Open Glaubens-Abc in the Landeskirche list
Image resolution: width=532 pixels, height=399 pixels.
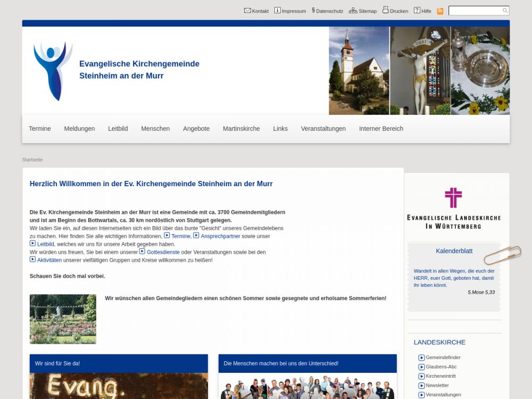click(x=441, y=367)
